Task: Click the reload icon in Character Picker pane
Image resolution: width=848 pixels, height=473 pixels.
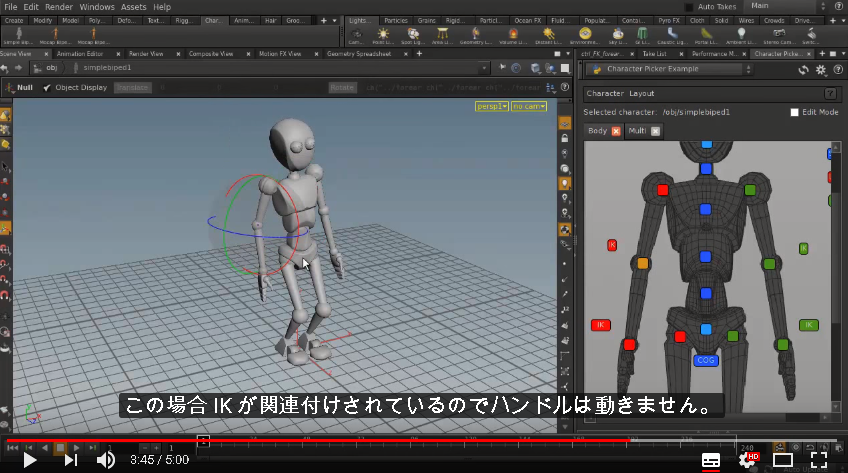Action: (x=804, y=70)
